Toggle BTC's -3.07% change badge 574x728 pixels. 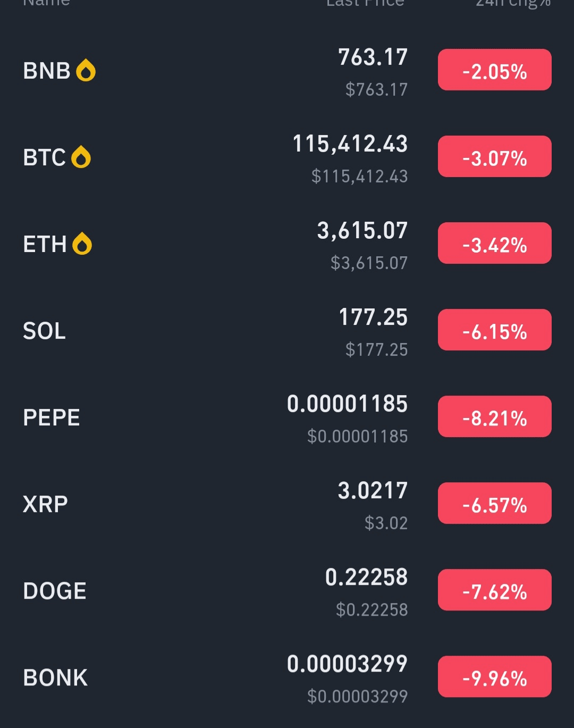tap(494, 157)
